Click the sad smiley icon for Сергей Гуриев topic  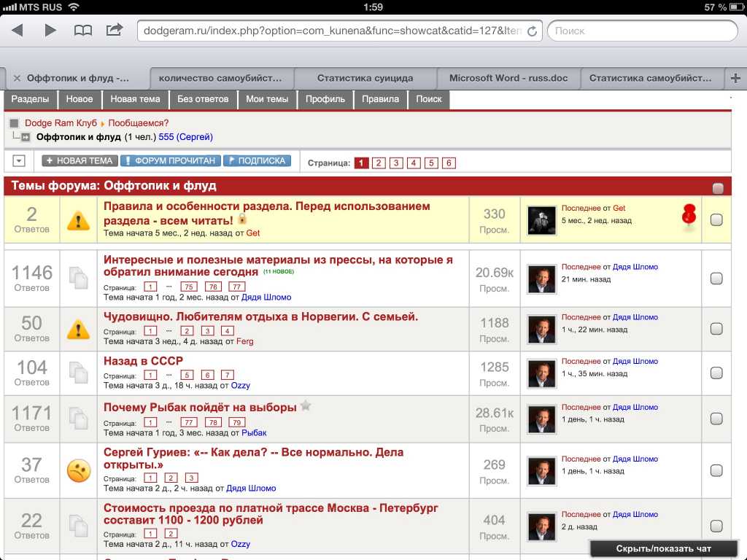pos(79,470)
